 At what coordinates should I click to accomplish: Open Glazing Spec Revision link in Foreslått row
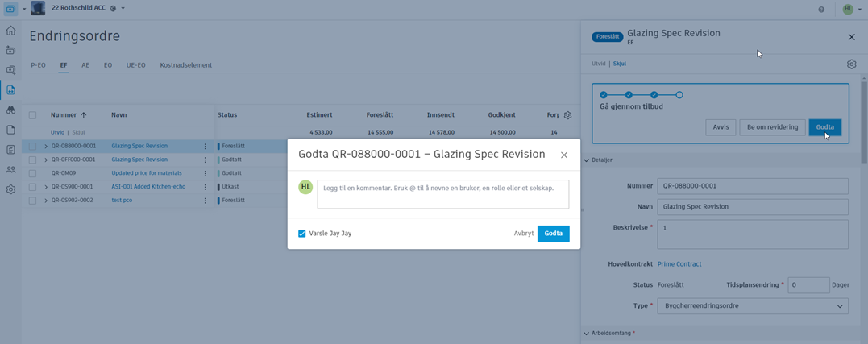[x=139, y=146]
